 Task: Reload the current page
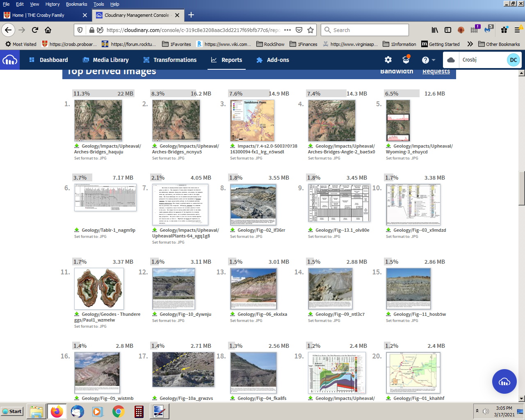coord(35,30)
